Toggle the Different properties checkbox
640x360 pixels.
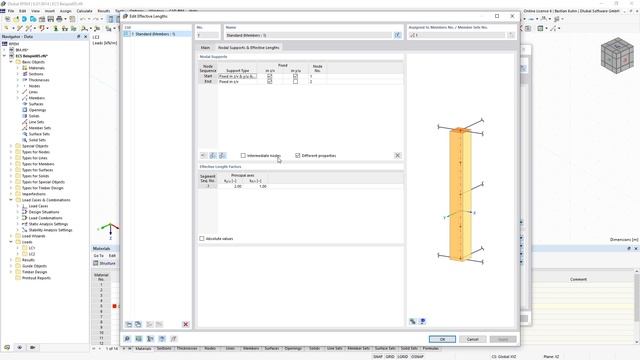298,156
